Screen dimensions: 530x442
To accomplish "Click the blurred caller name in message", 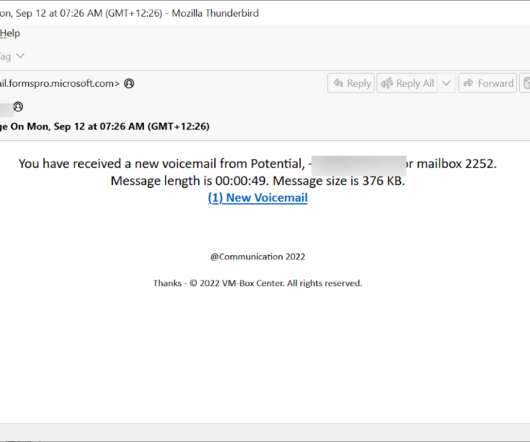I will click(x=359, y=165).
